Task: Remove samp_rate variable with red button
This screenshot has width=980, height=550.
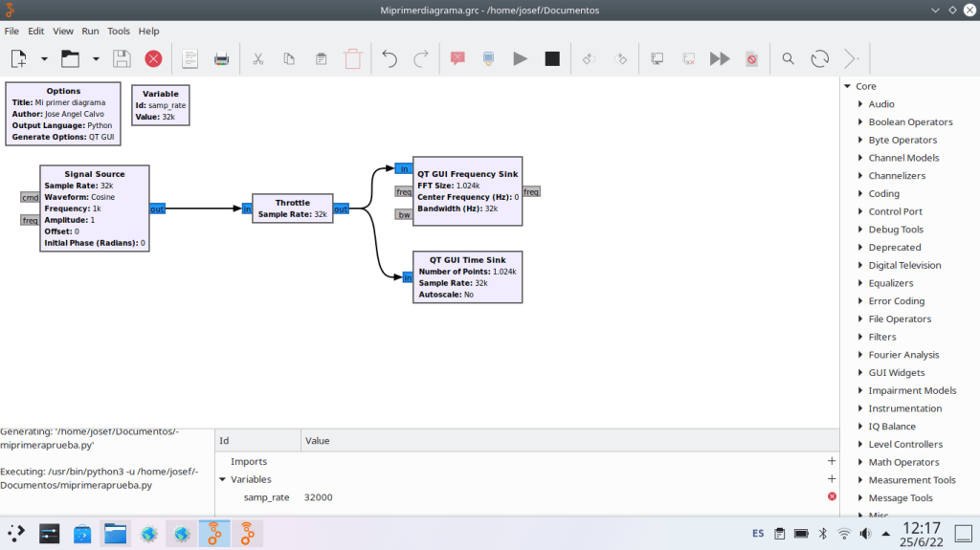Action: (832, 496)
